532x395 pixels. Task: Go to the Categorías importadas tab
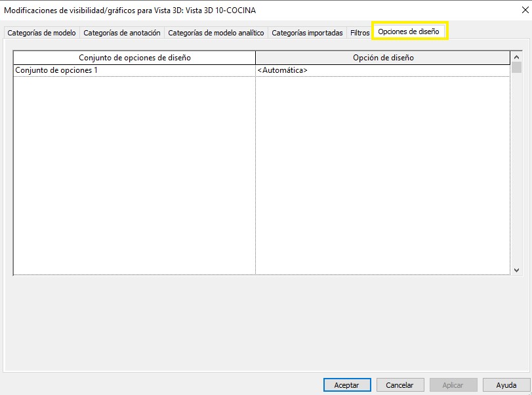(307, 33)
